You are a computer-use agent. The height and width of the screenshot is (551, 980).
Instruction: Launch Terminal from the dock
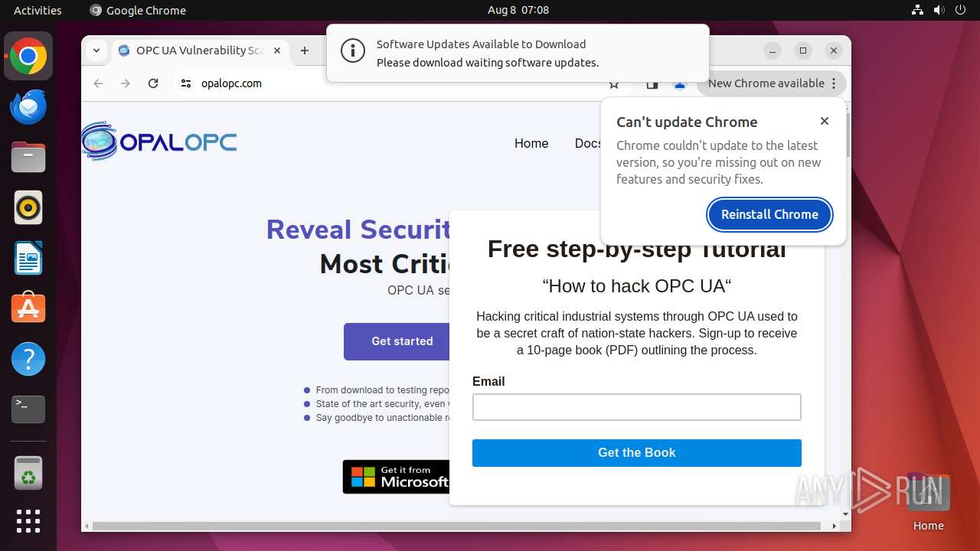(x=28, y=409)
